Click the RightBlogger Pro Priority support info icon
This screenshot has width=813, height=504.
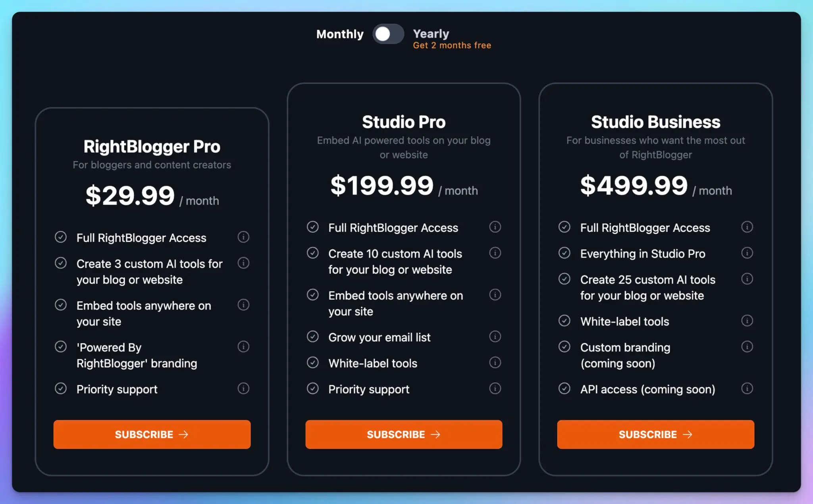(x=243, y=388)
